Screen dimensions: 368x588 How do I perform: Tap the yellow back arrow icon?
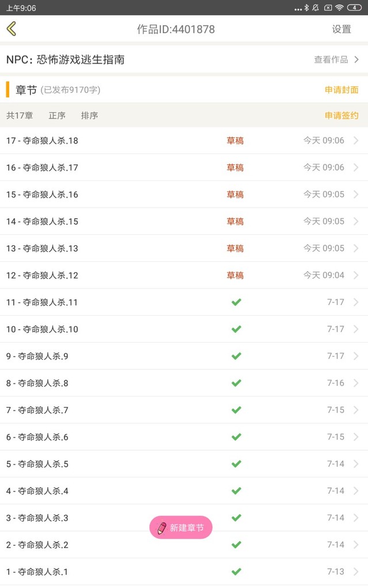tap(11, 29)
